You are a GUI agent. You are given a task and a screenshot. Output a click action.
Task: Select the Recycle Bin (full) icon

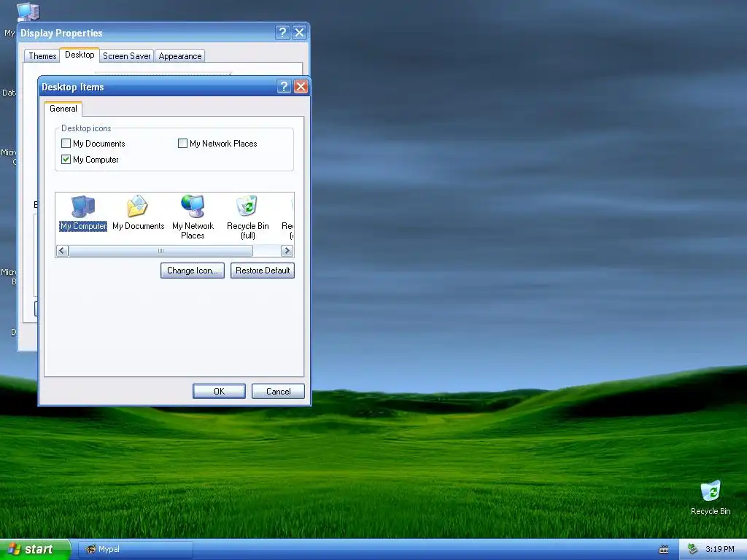(x=248, y=217)
